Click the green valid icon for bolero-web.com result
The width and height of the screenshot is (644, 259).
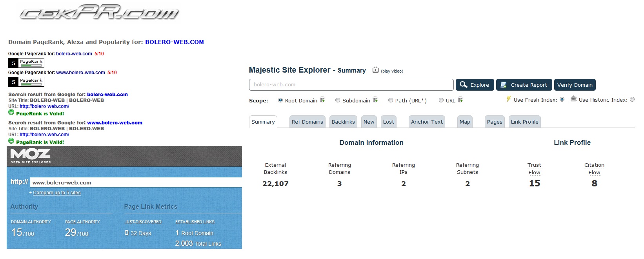(11, 113)
